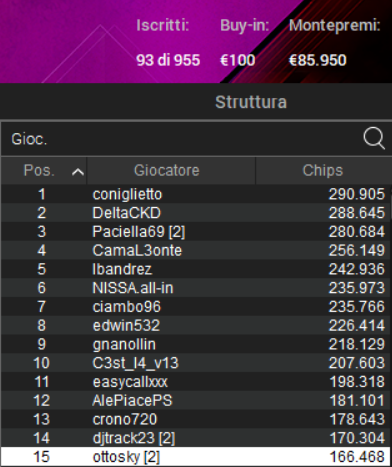Image resolution: width=392 pixels, height=467 pixels.
Task: Select the DeltaCKD row
Action: click(x=195, y=213)
